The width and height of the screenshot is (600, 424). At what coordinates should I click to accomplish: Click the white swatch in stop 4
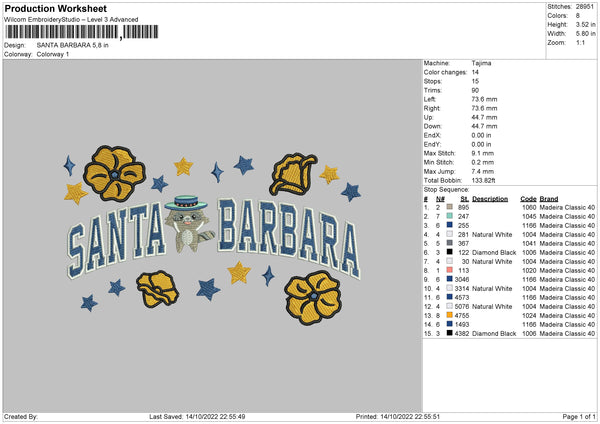(x=450, y=234)
